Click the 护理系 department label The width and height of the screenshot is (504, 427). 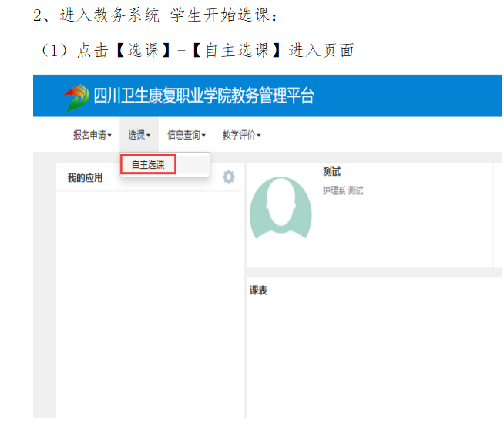pyautogui.click(x=334, y=190)
